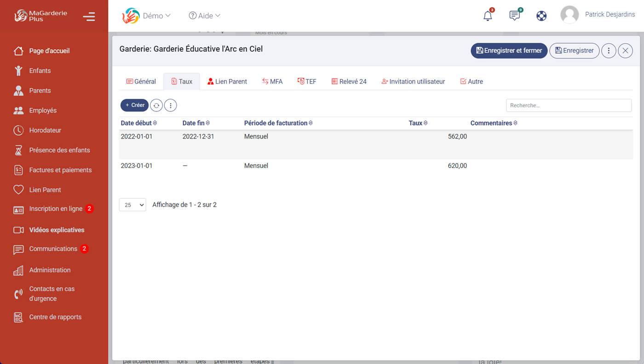The width and height of the screenshot is (644, 364).
Task: Click the notifications bell icon
Action: pos(488,16)
